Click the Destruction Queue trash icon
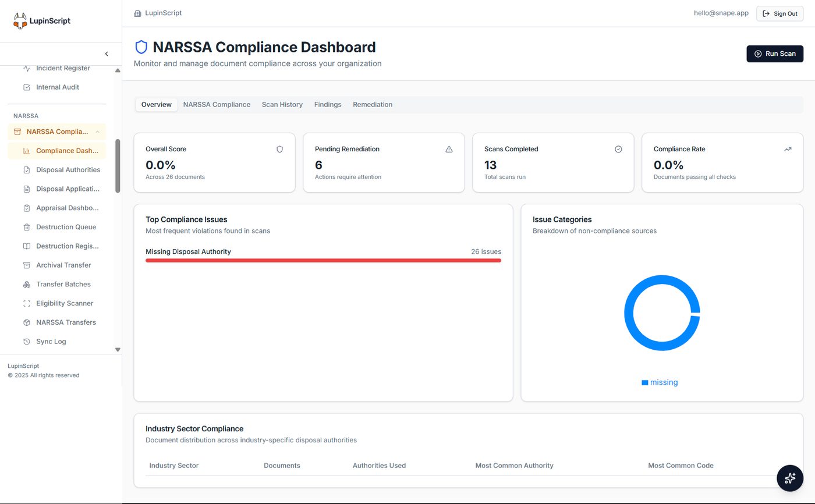815x504 pixels. coord(26,227)
